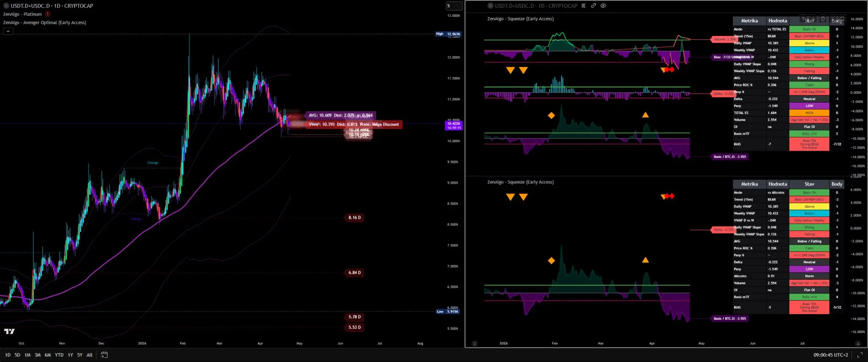Click the Basis / BTC.D: -3.925 tag in bottom pane

(730, 318)
